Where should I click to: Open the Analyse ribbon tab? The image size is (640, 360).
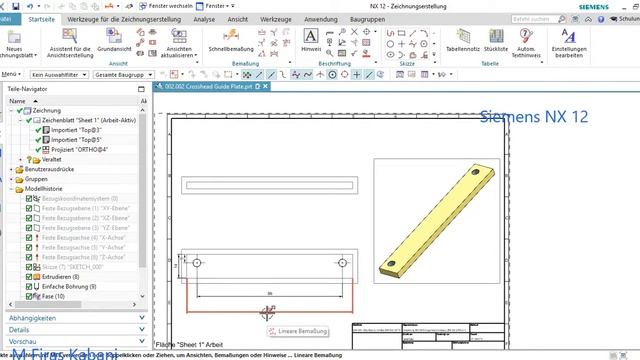coord(204,19)
